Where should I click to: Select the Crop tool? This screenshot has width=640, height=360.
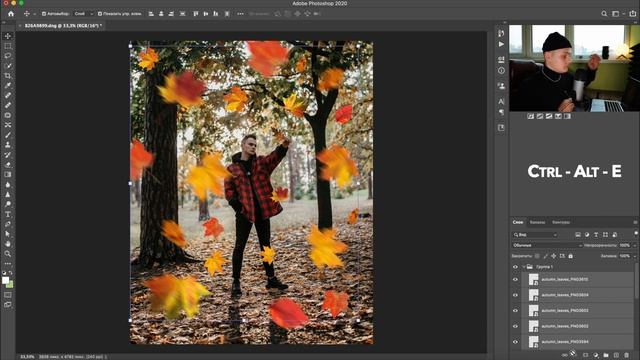point(8,76)
